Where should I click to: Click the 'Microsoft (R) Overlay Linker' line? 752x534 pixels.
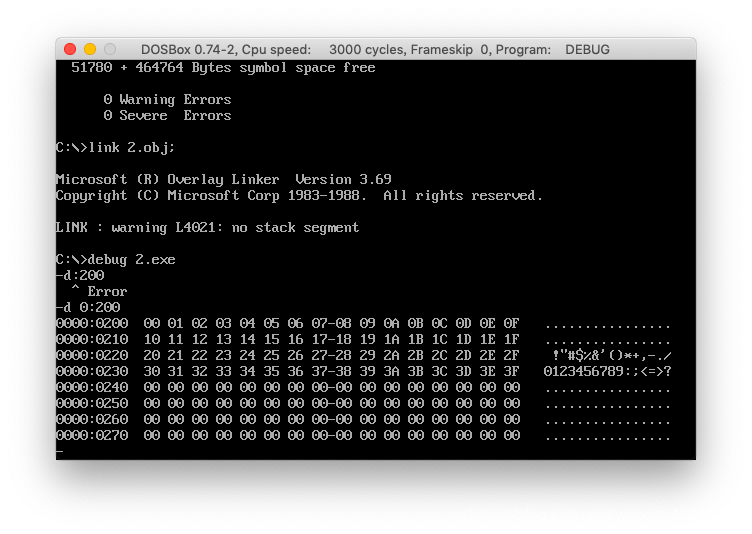point(223,179)
